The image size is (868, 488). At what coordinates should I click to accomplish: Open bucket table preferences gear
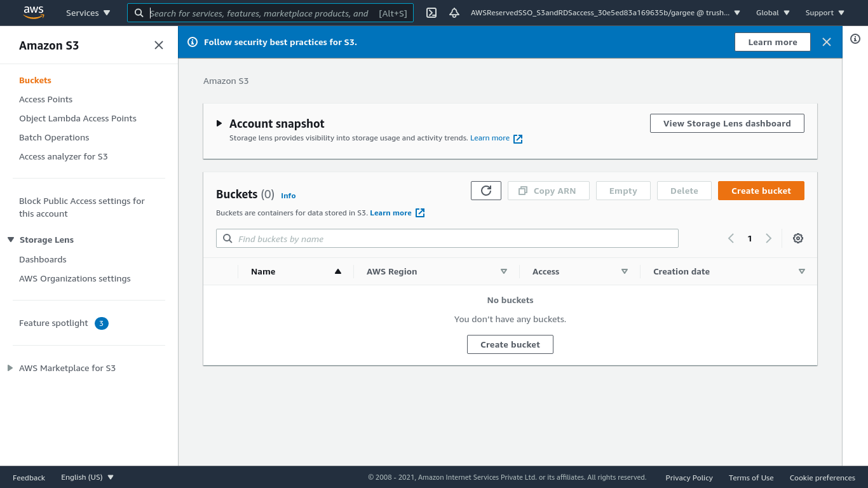pos(798,238)
